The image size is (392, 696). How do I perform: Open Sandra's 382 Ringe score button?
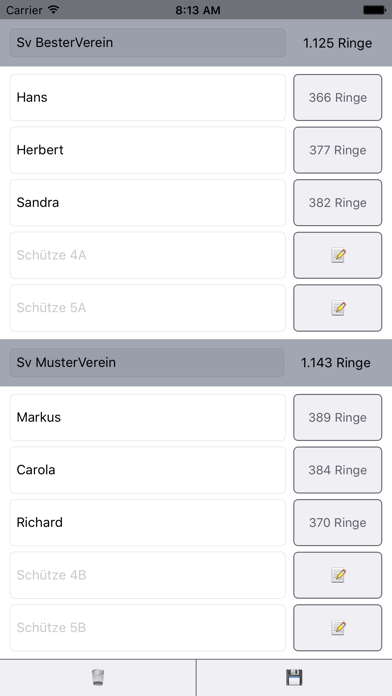[338, 202]
